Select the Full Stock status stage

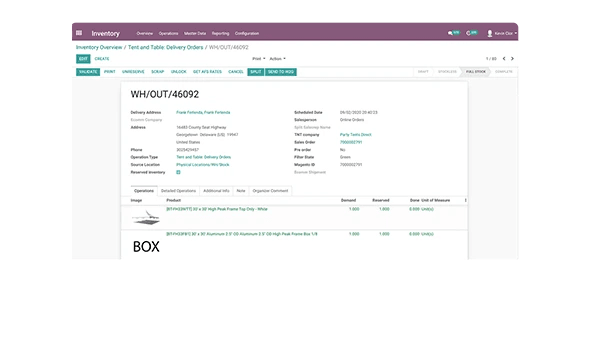[476, 71]
